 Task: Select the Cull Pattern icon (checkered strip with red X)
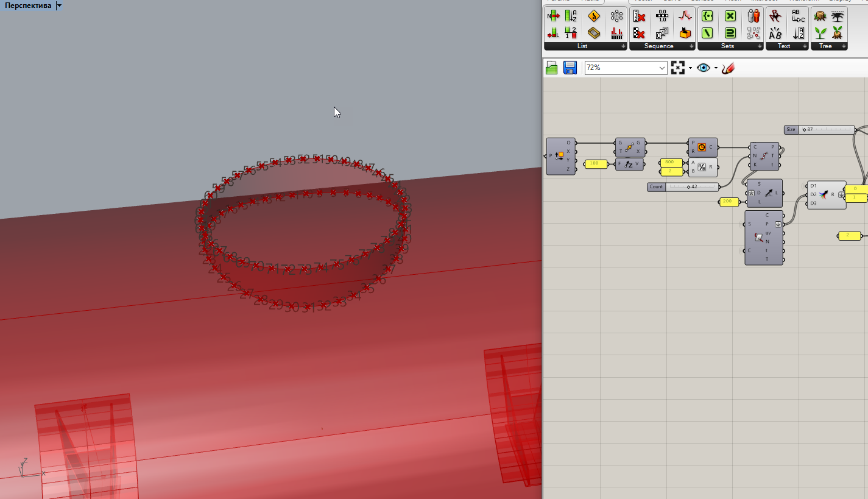[x=639, y=33]
